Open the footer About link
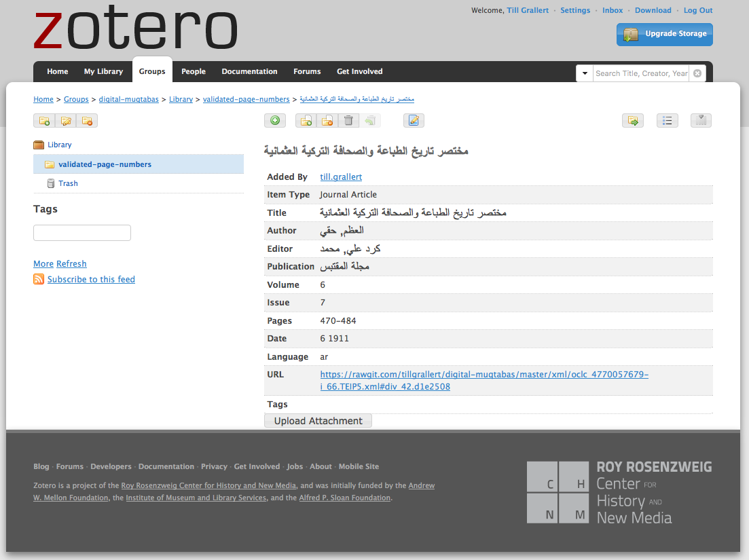The width and height of the screenshot is (749, 560). 321,466
